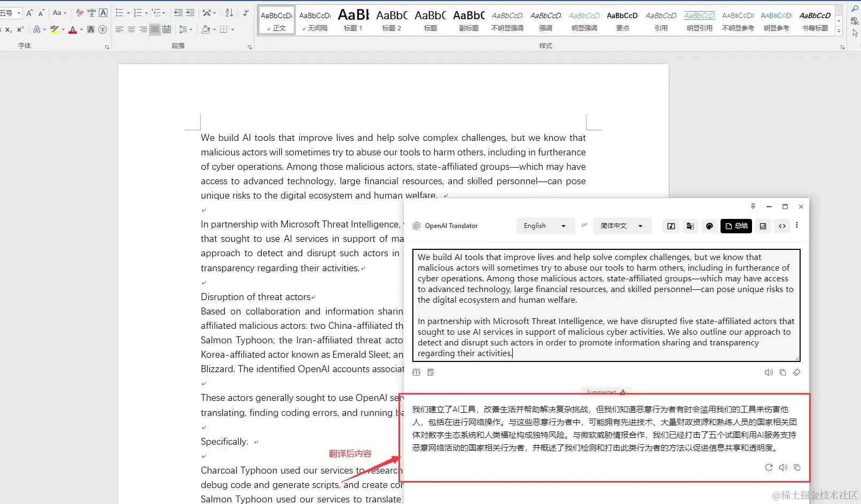Apply the 要点 style
This screenshot has height=504, width=861.
tap(622, 20)
